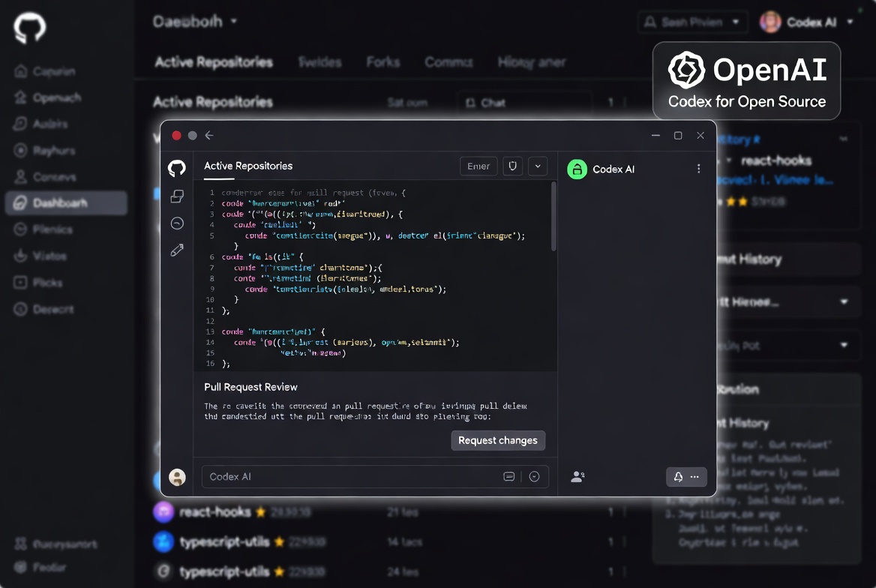Click the Pull Request Review heading
The image size is (876, 588).
pos(250,387)
